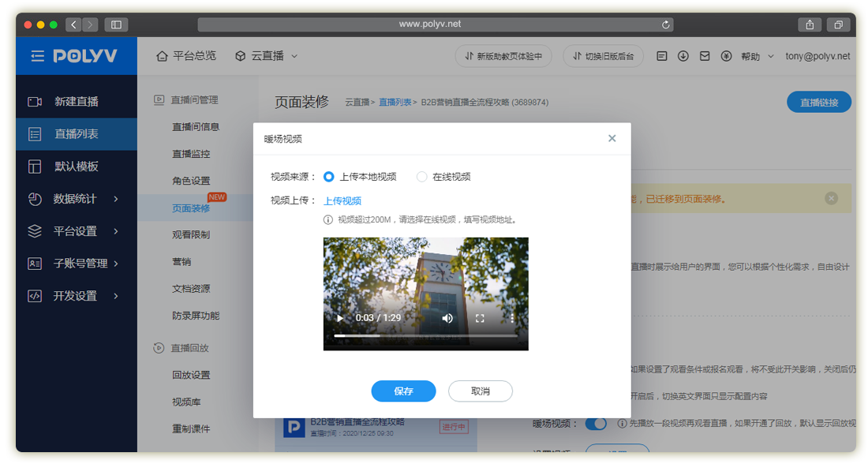Mute the video preview volume

click(x=447, y=318)
